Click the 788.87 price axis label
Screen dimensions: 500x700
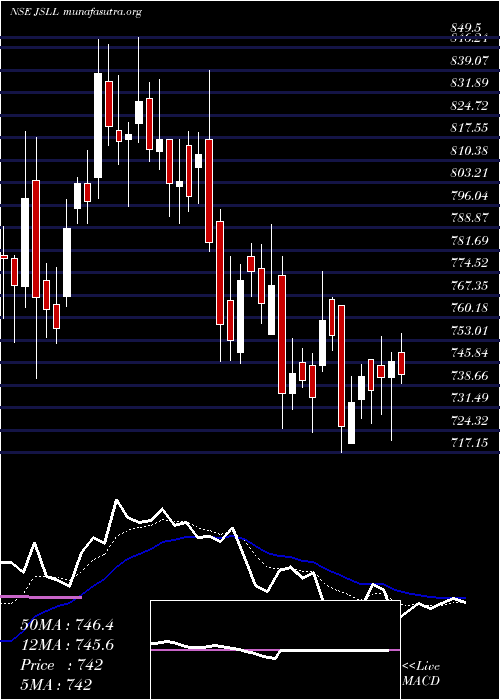(469, 218)
